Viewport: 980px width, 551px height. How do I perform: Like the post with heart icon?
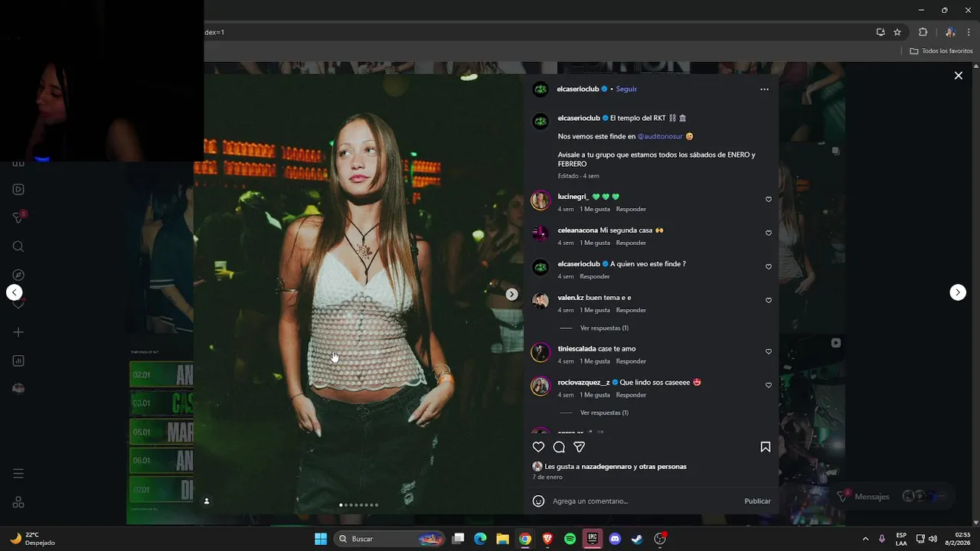(538, 447)
